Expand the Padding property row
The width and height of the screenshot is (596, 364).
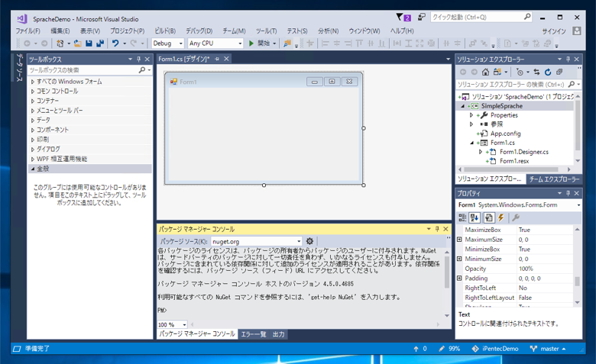point(459,279)
